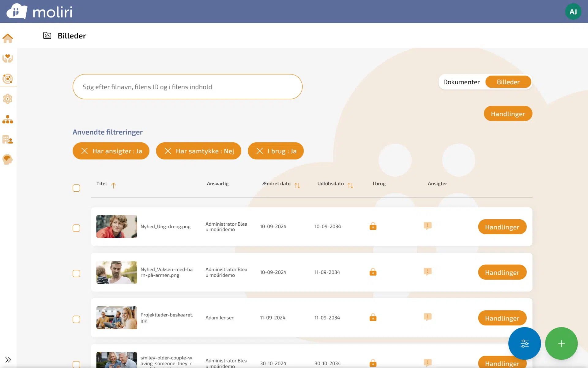Image resolution: width=588 pixels, height=368 pixels.
Task: Open the top Handlinger button below tabs
Action: click(x=508, y=114)
